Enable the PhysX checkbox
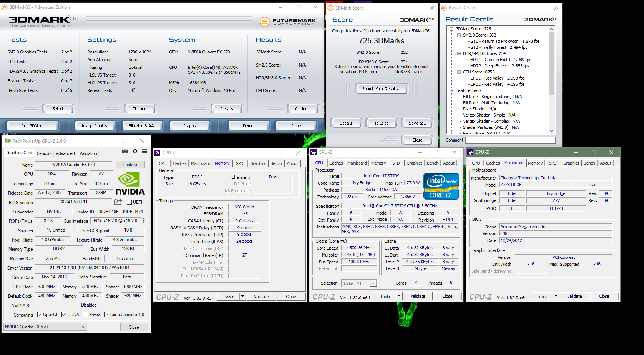Screen dimensions: 644x355 tap(85, 315)
